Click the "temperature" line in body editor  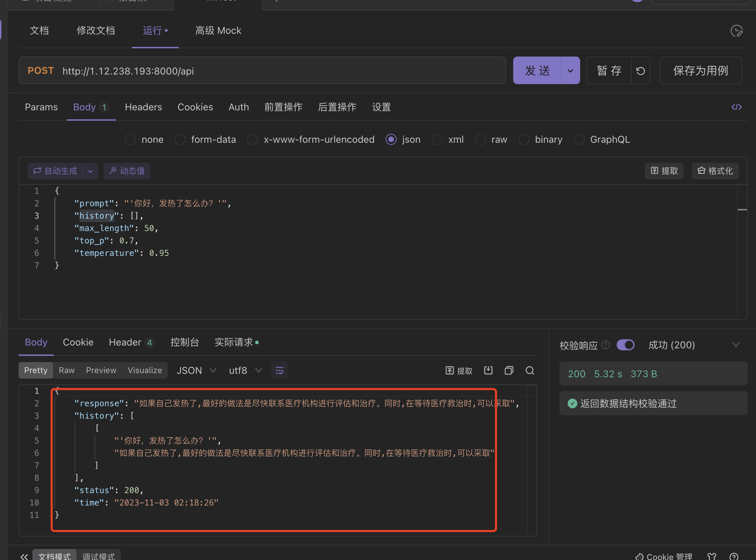[121, 253]
